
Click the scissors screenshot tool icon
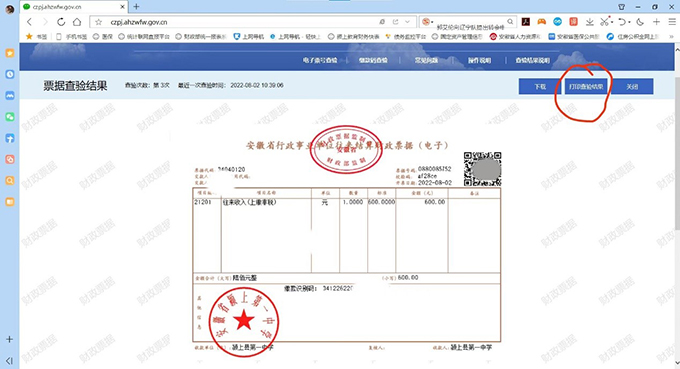604,22
